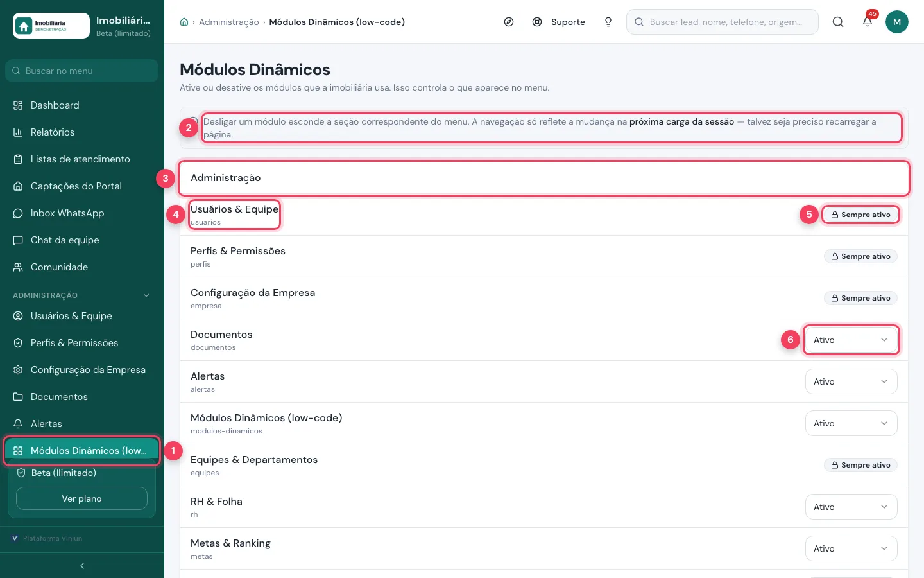Click the Equipes & Departamentos module name

[254, 460]
